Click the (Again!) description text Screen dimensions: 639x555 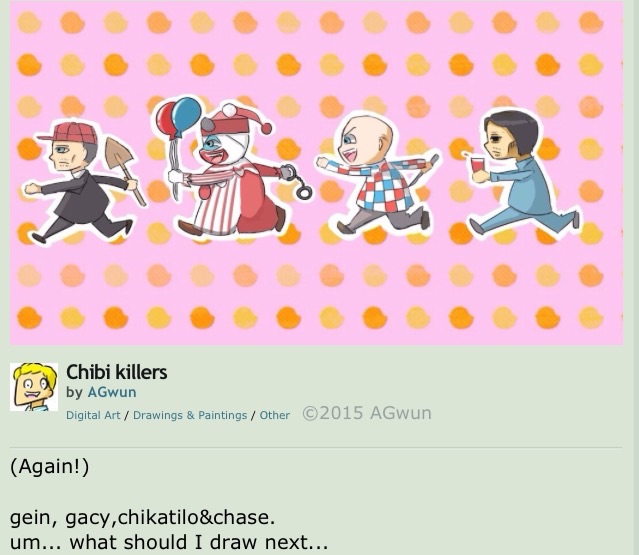coord(49,467)
